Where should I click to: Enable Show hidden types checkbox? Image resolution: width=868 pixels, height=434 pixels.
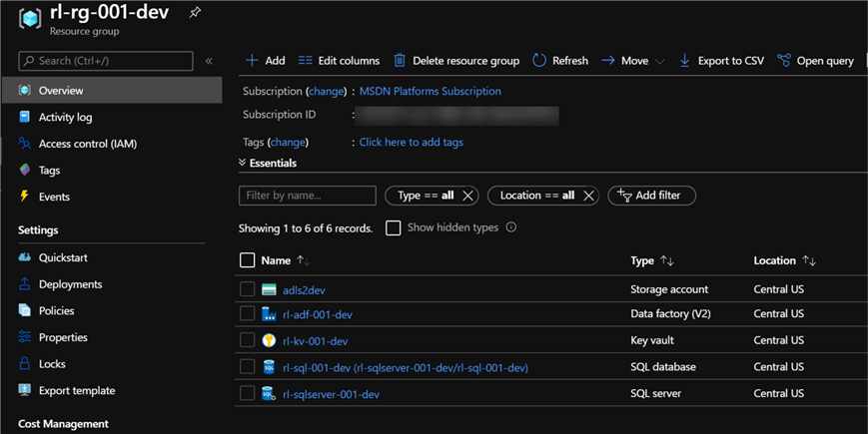pos(394,228)
